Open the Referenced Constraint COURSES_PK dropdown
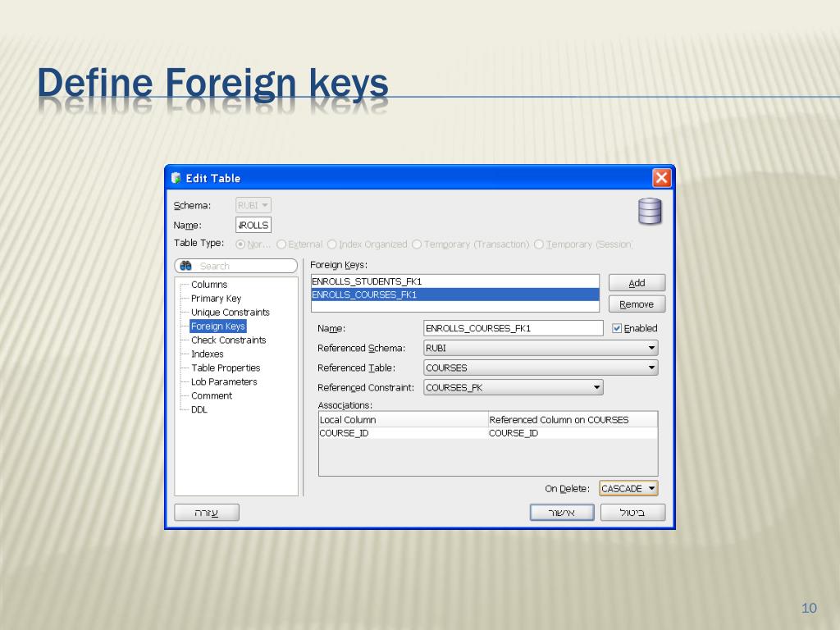 tap(514, 387)
